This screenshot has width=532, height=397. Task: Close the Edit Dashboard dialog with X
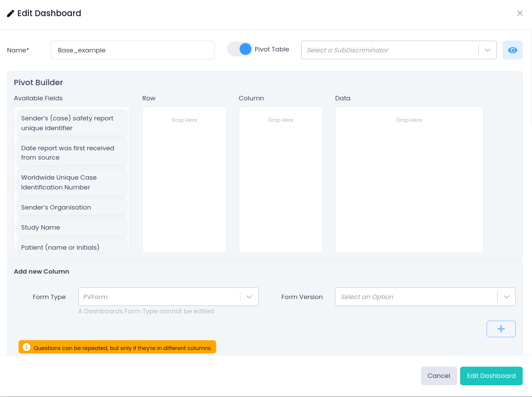tap(520, 14)
